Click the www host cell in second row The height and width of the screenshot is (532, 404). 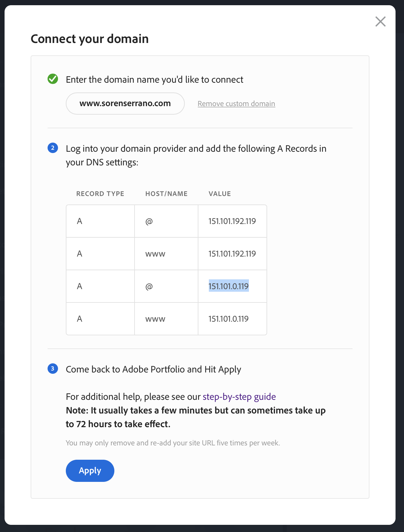click(156, 254)
